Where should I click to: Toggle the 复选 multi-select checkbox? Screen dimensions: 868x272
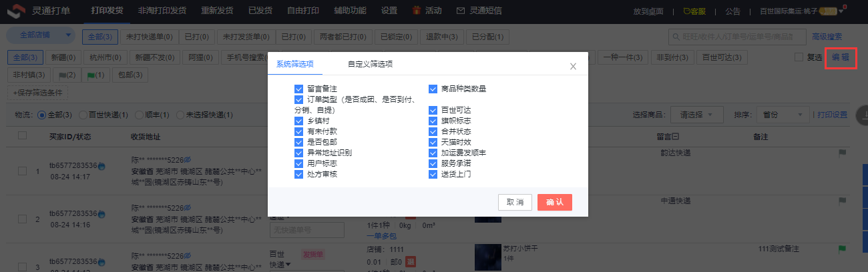click(x=799, y=57)
